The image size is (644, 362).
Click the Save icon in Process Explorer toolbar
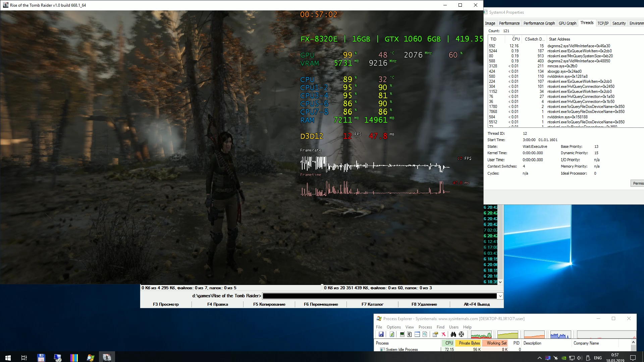381,334
